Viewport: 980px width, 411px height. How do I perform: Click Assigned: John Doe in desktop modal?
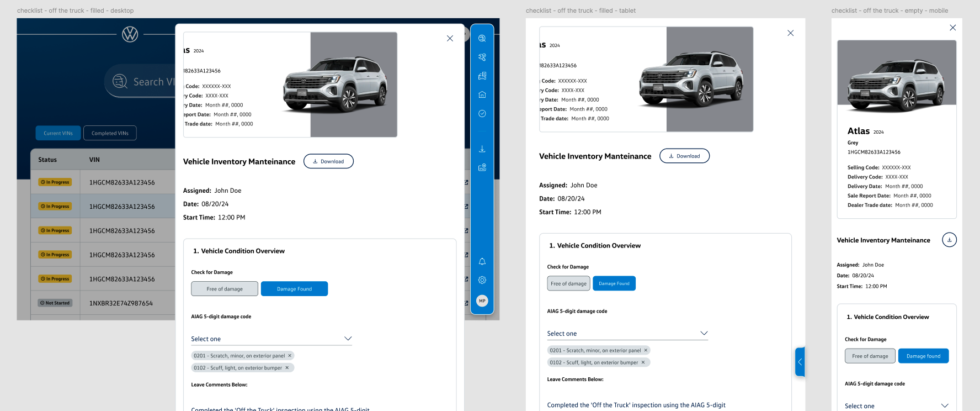(x=212, y=191)
